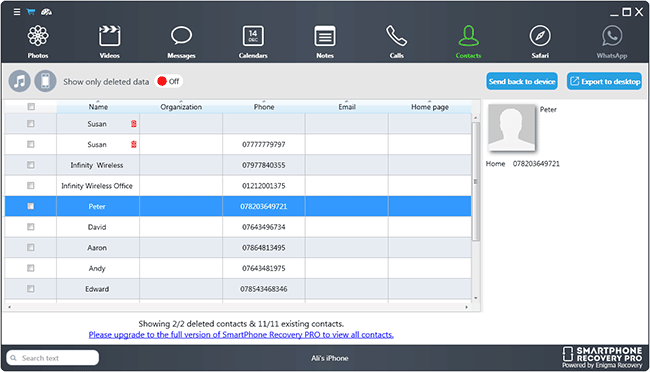650x372 pixels.
Task: Click the shopping cart icon
Action: (31, 12)
